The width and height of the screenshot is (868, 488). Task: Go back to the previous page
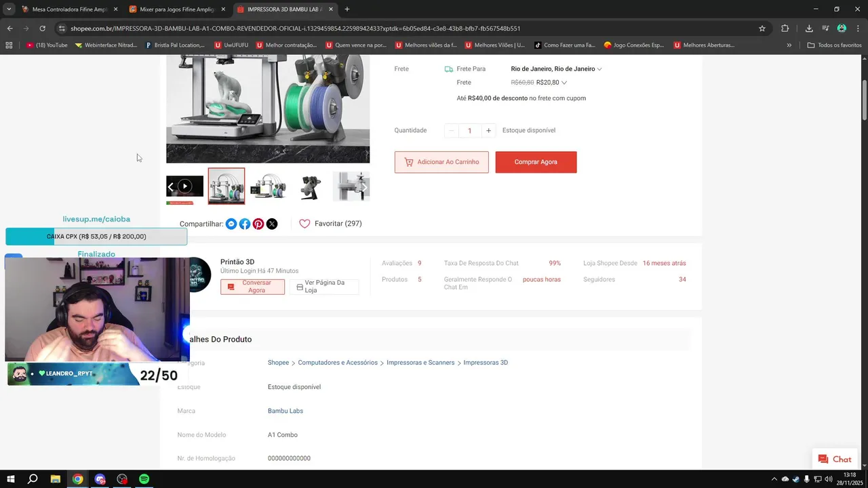pos(9,28)
